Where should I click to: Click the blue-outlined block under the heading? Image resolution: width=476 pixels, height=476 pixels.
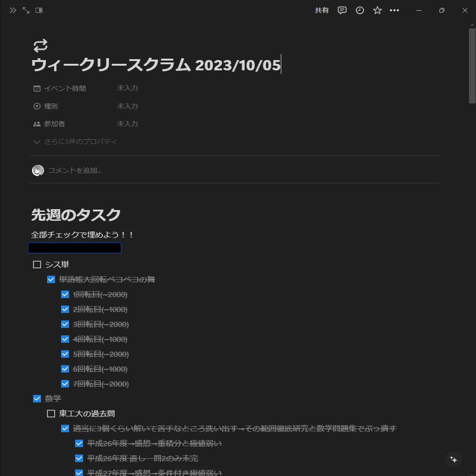pos(75,248)
